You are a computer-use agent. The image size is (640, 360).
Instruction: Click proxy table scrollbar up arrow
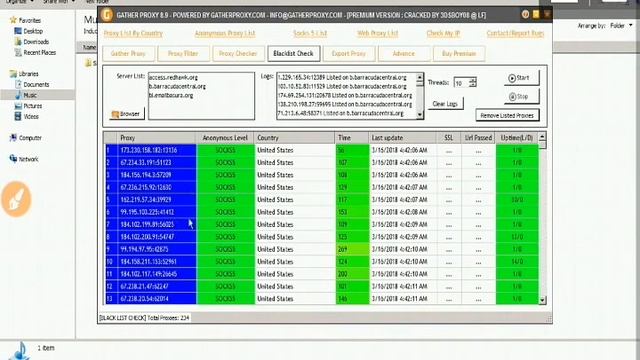coord(542,137)
